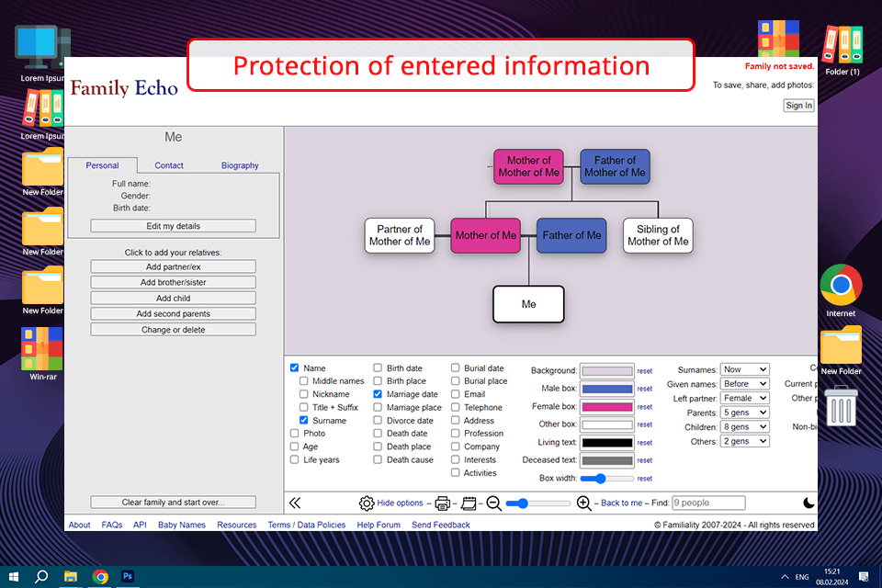Click the printer icon
Viewport: 882px width, 588px height.
[443, 503]
